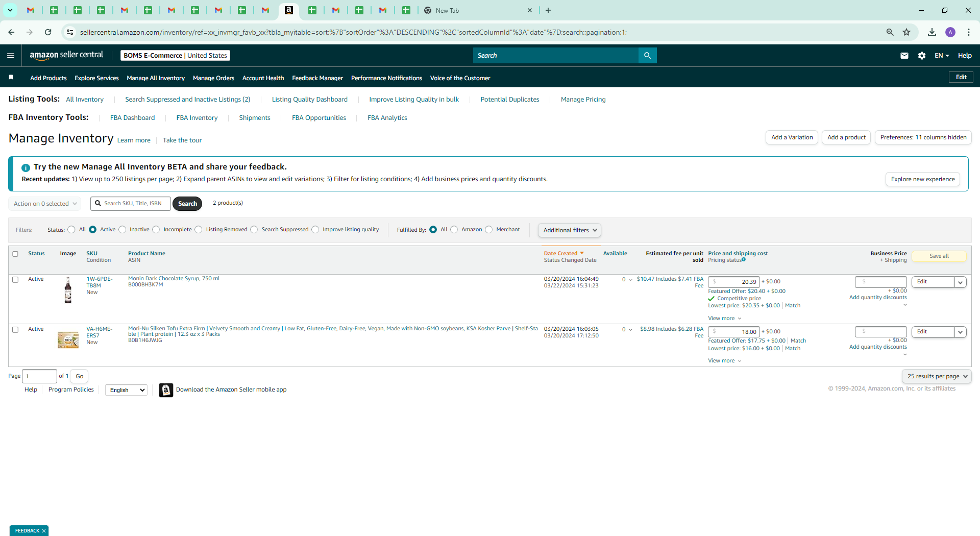Click the Amazon Seller app icon
The width and height of the screenshot is (980, 536).
[166, 390]
